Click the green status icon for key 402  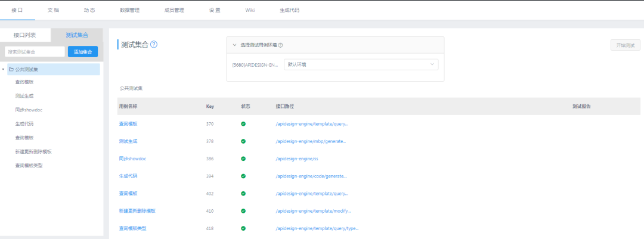pos(243,194)
